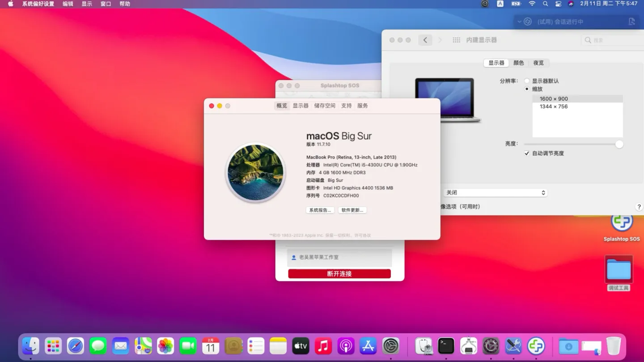Switch to the 颜色 tab

pyautogui.click(x=518, y=63)
